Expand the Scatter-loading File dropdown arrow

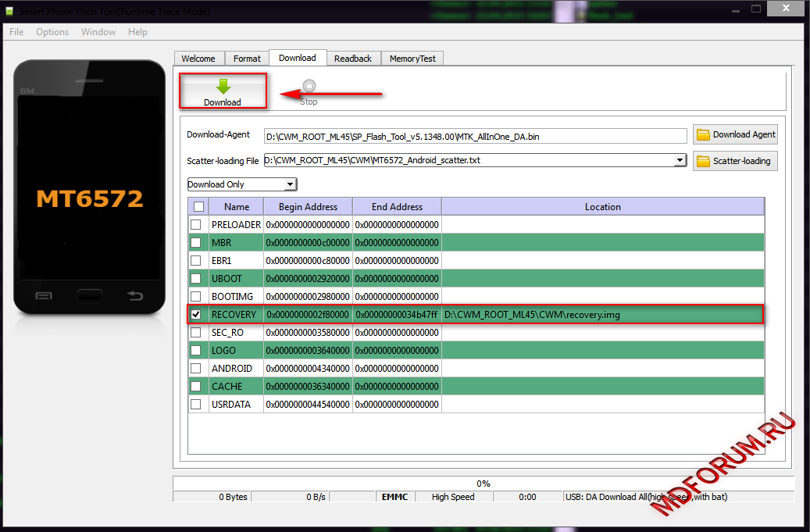pos(680,160)
